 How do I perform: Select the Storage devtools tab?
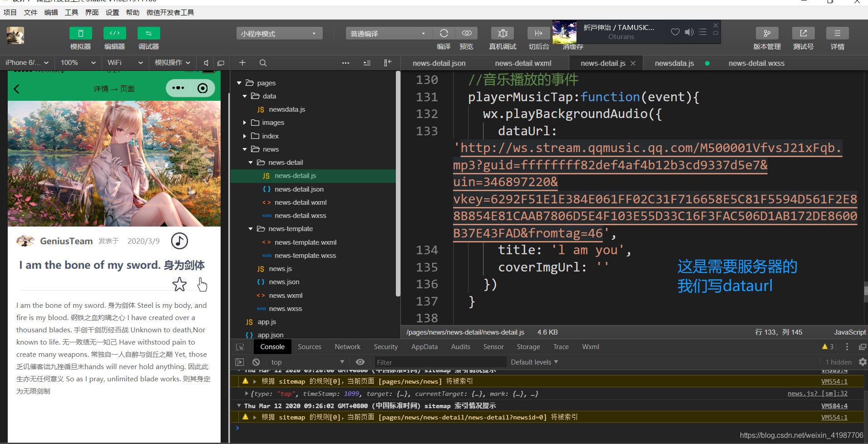click(528, 347)
